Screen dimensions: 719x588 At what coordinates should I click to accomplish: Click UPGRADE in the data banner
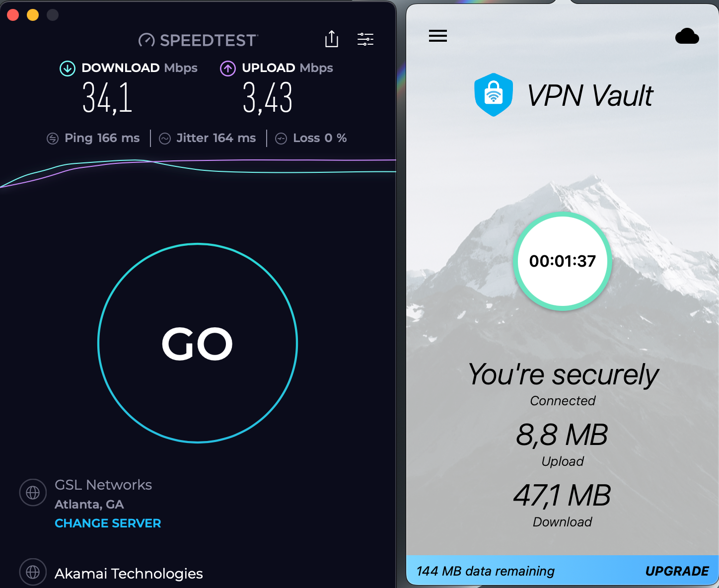676,571
